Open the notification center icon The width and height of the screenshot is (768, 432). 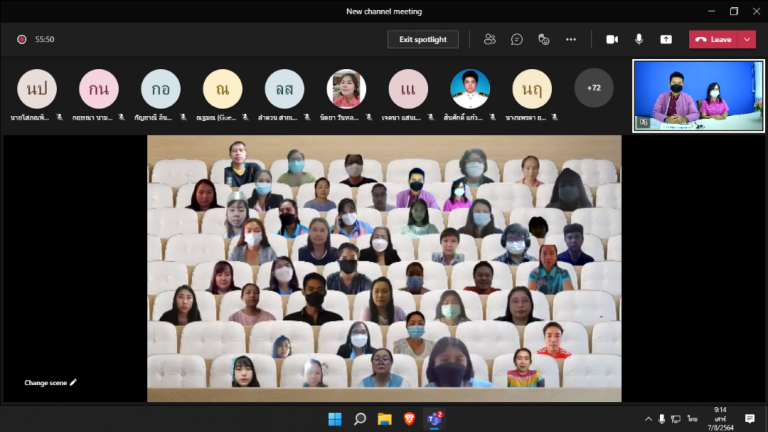click(750, 419)
